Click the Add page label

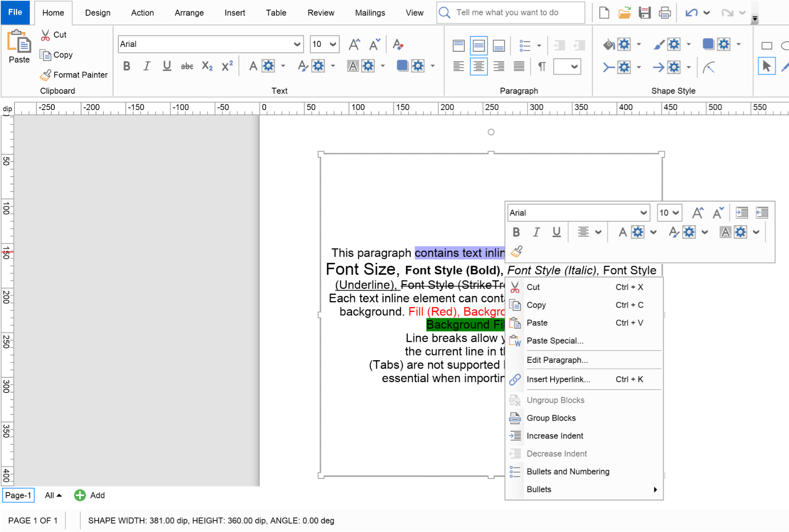(x=97, y=495)
